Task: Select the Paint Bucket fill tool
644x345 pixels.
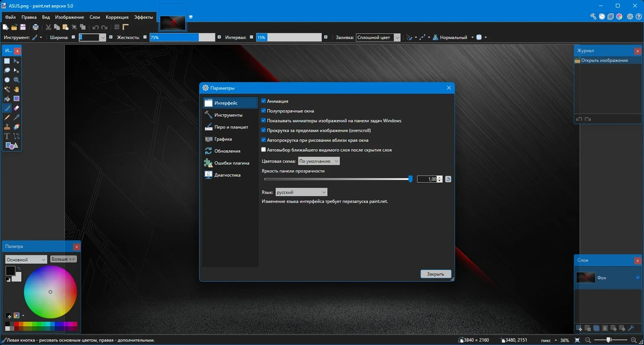Action: (7, 99)
